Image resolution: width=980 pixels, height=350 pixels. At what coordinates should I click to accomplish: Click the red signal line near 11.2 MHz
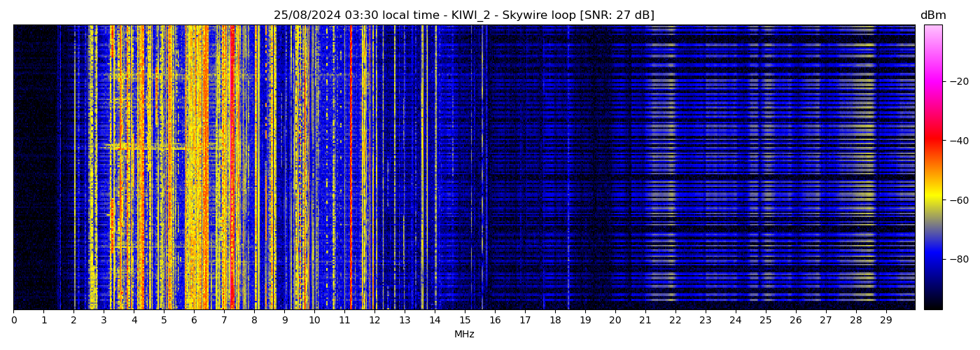pos(351,168)
